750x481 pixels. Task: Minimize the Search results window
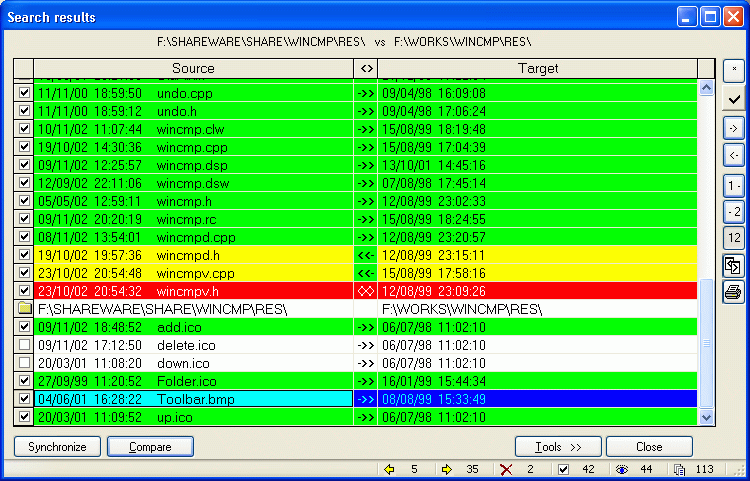click(x=687, y=17)
